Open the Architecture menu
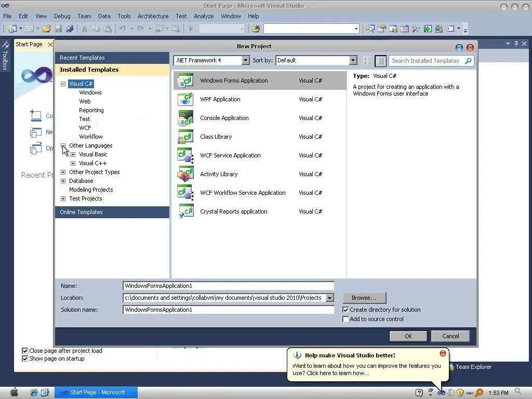This screenshot has height=399, width=532. [153, 16]
